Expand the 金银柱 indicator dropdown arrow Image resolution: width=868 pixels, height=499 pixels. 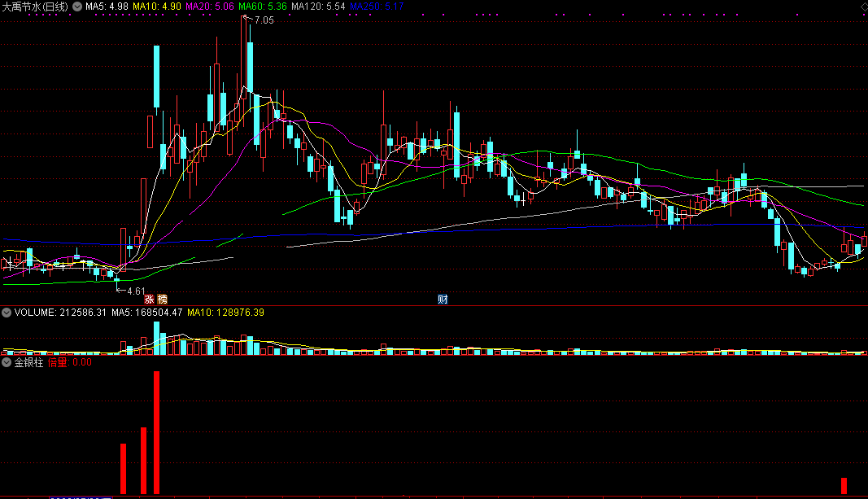(x=7, y=362)
